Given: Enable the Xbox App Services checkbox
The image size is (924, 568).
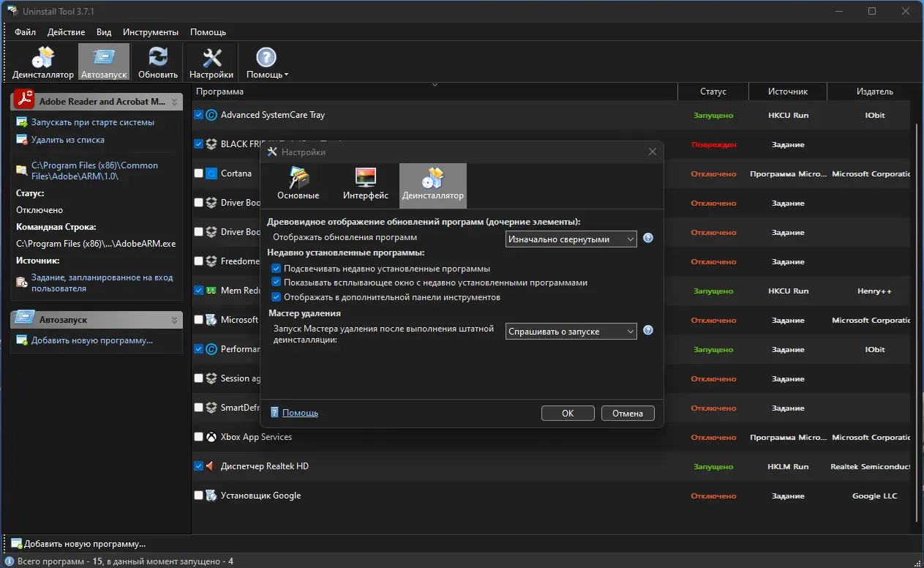Looking at the screenshot, I should pyautogui.click(x=198, y=437).
